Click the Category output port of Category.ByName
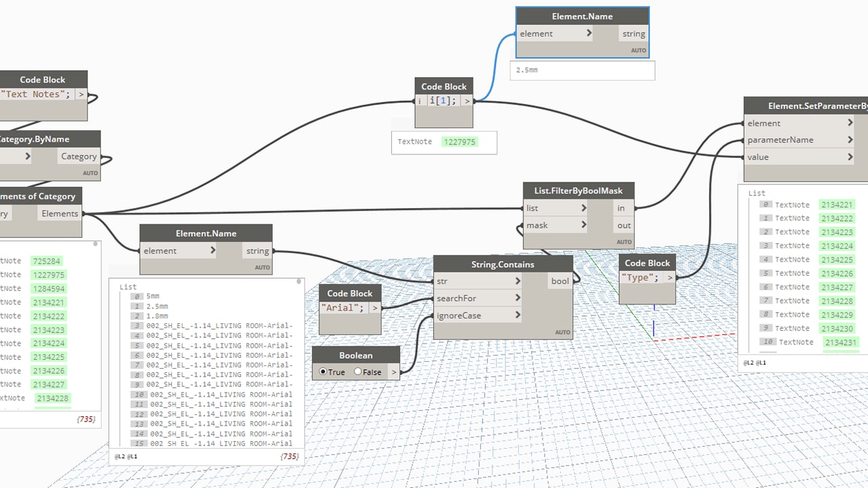This screenshot has width=868, height=488. pos(79,157)
